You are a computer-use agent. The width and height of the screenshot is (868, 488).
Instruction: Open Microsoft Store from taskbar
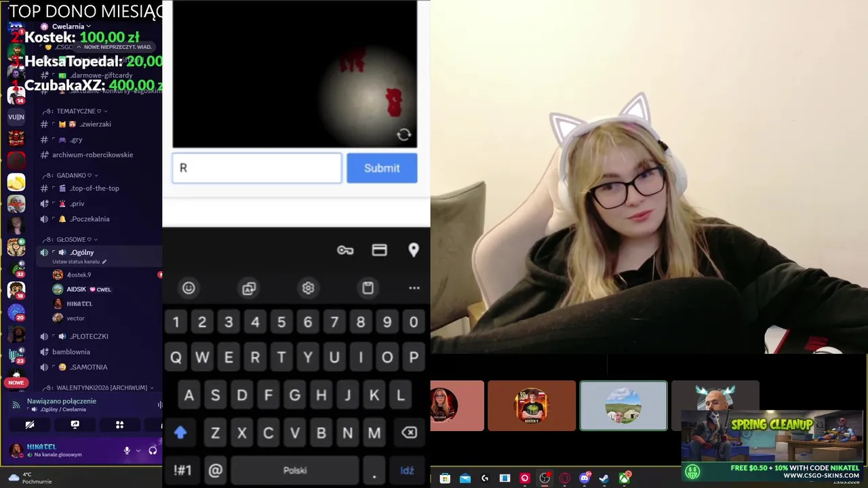(x=445, y=479)
